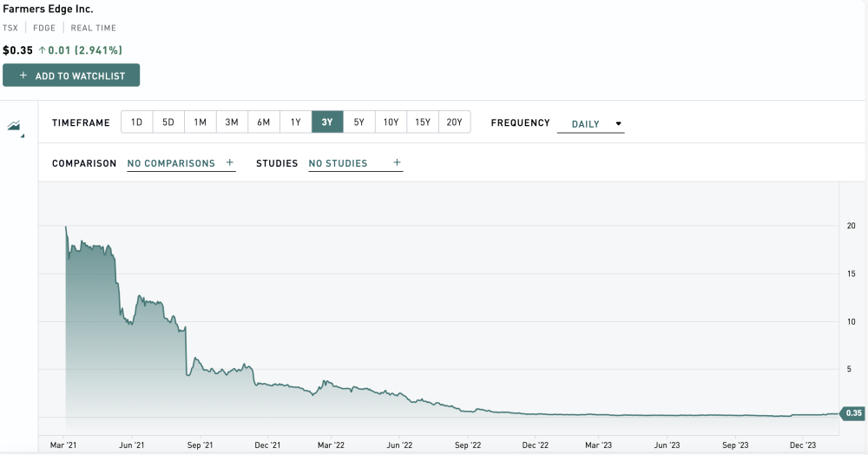Switch chart to 5Y timeframe
This screenshot has width=868, height=455.
click(x=359, y=122)
